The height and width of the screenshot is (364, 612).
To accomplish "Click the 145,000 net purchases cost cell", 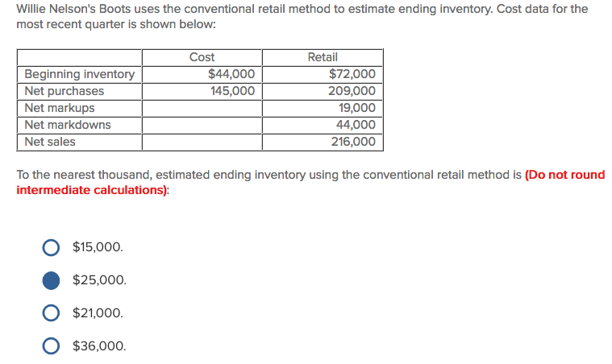I will (233, 91).
